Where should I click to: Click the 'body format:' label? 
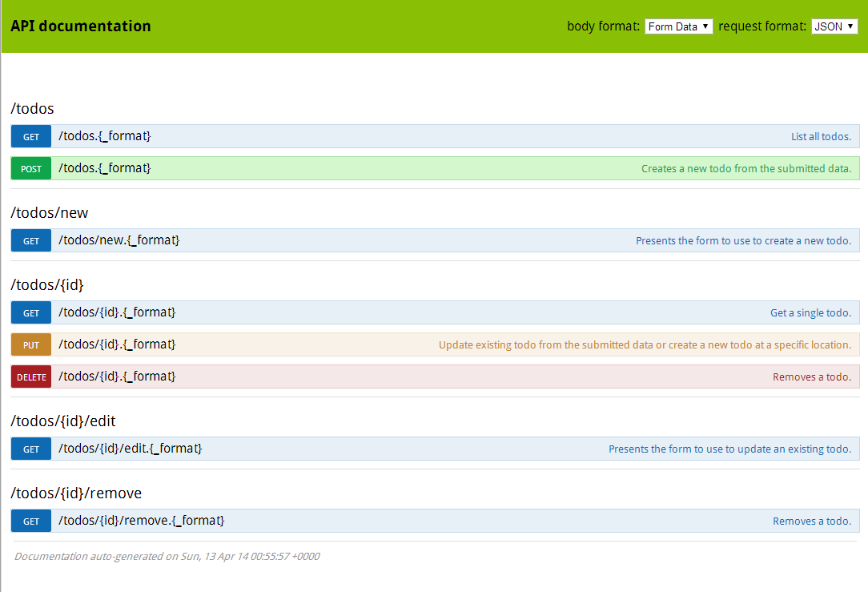[x=604, y=26]
